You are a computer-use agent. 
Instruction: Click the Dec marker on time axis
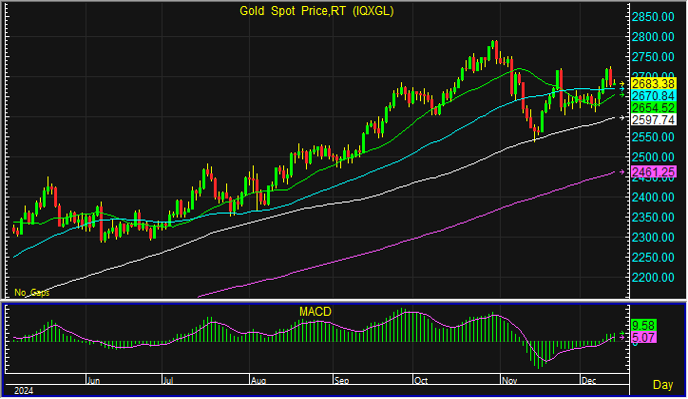588,381
